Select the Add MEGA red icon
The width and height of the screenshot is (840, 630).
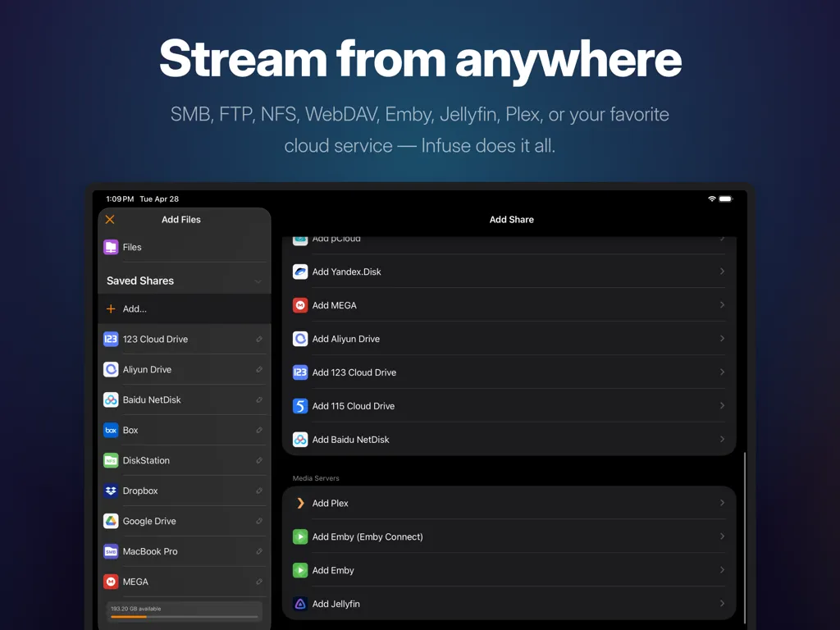(x=300, y=305)
